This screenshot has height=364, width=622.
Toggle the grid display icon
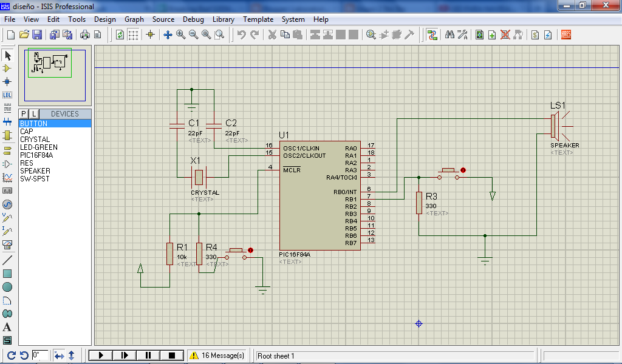133,35
